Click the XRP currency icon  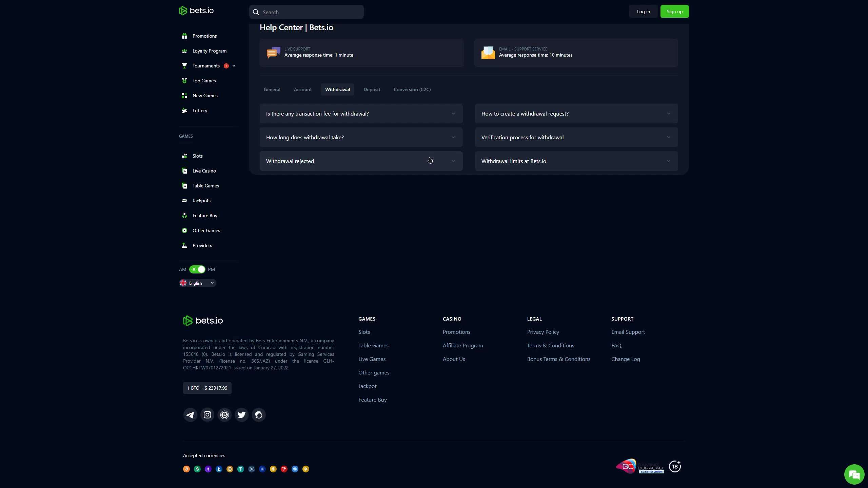252,469
